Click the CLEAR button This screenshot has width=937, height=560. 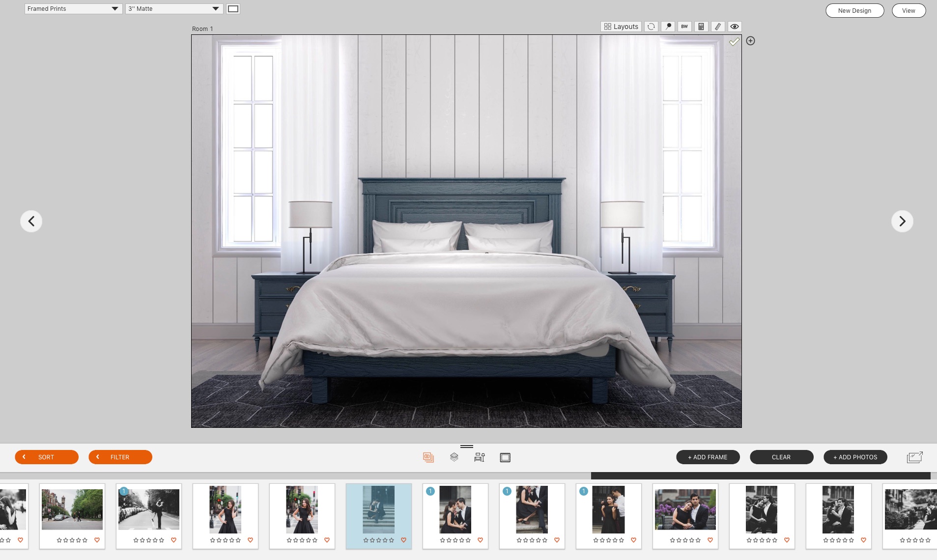pyautogui.click(x=782, y=457)
